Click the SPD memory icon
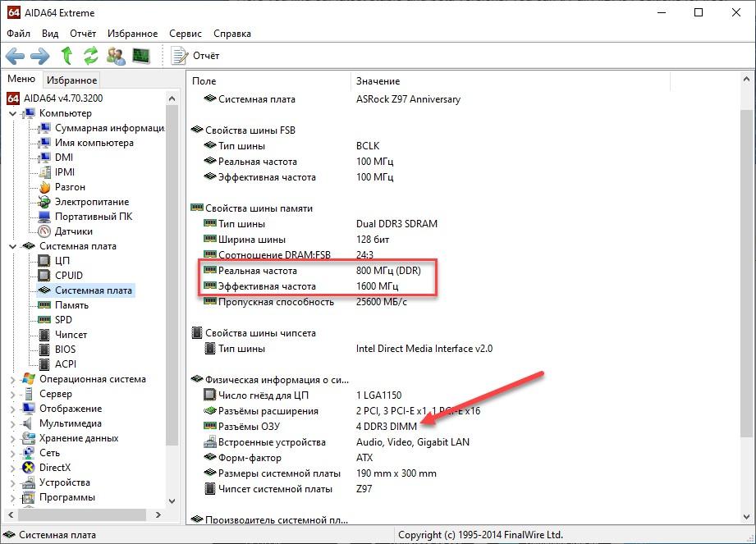This screenshot has width=756, height=544. coord(44,320)
